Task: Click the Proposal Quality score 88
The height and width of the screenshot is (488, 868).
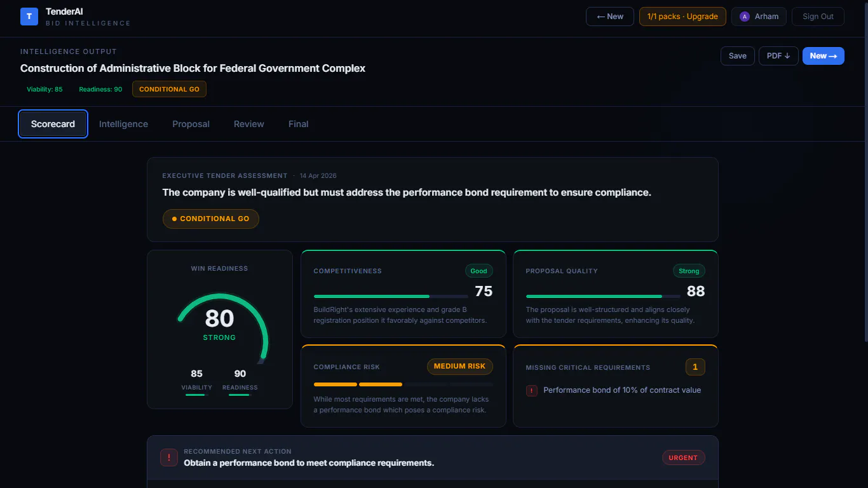Action: pos(696,291)
